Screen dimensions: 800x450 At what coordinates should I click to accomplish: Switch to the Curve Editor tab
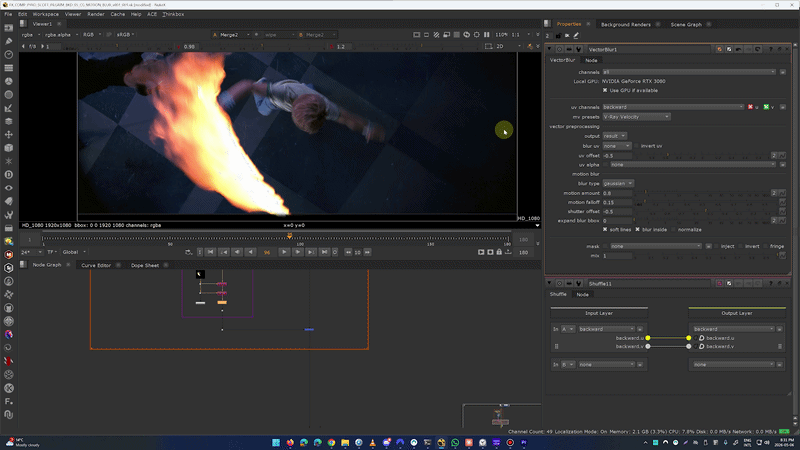(x=96, y=265)
